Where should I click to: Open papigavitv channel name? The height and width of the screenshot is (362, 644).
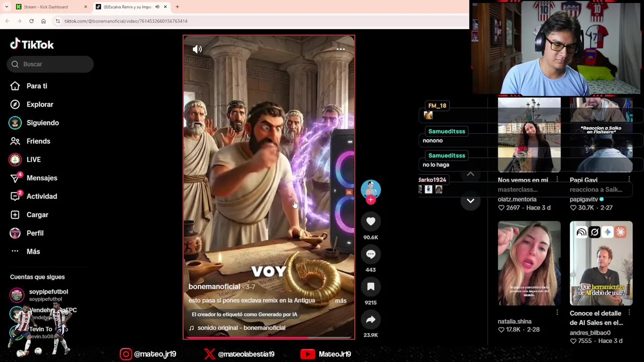(x=584, y=200)
